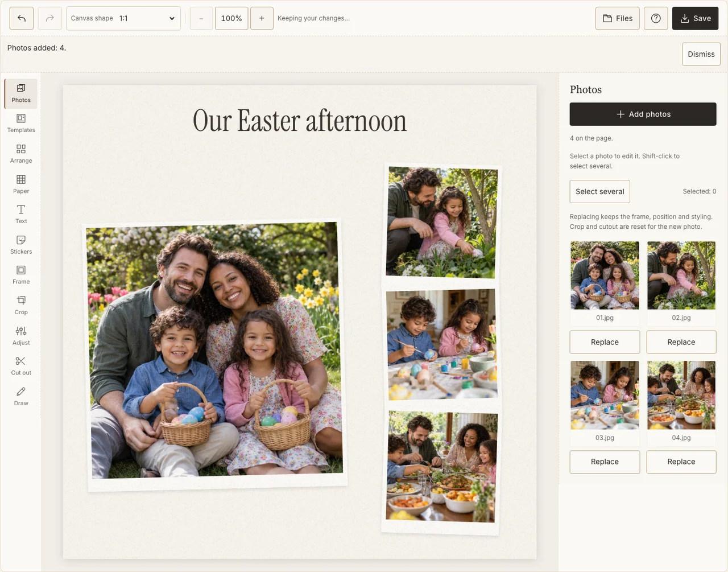This screenshot has height=572, width=728.
Task: Click the 'Selected: 0' counter text
Action: click(x=700, y=191)
